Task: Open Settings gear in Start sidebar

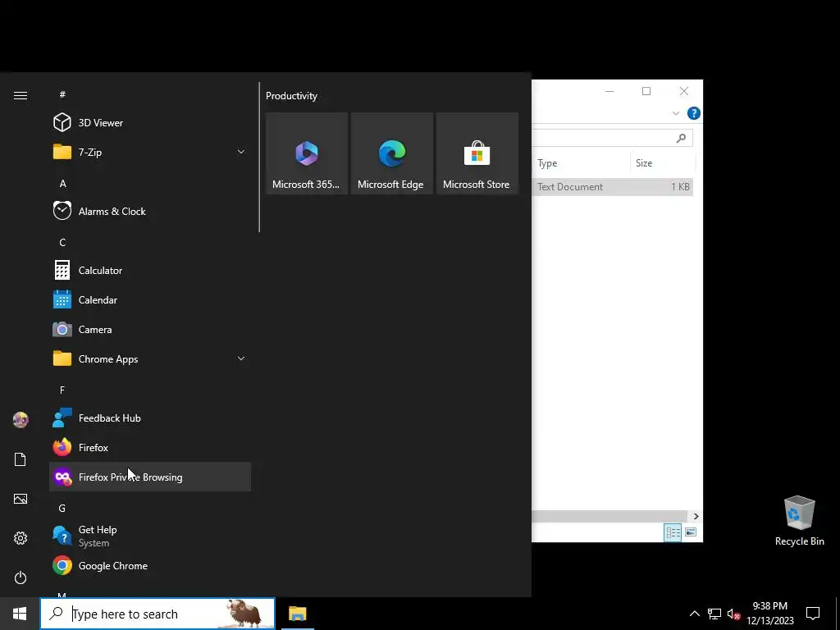Action: coord(21,538)
